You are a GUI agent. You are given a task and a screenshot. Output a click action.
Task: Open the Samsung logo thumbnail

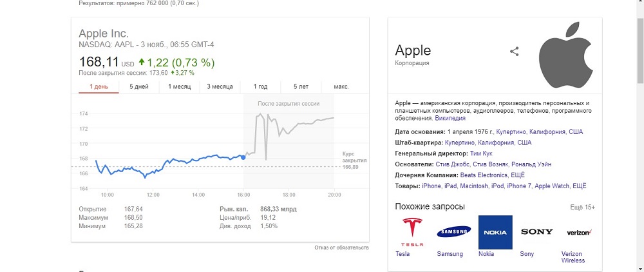pyautogui.click(x=454, y=232)
